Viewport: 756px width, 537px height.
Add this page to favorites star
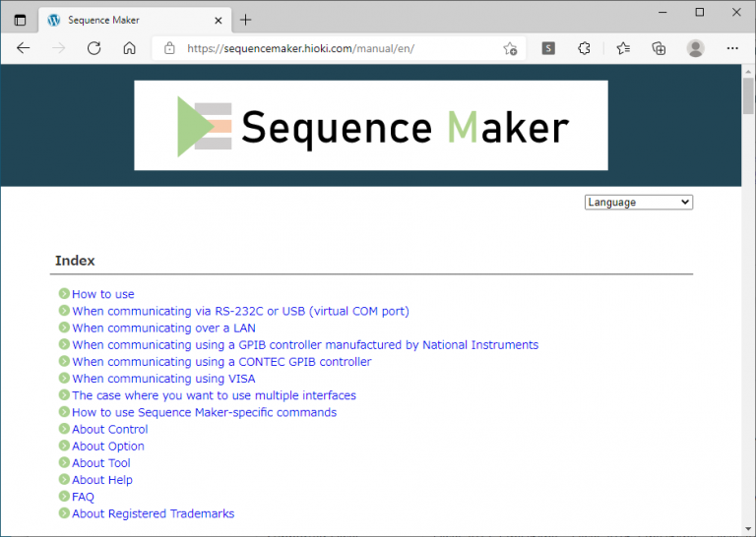click(x=510, y=48)
